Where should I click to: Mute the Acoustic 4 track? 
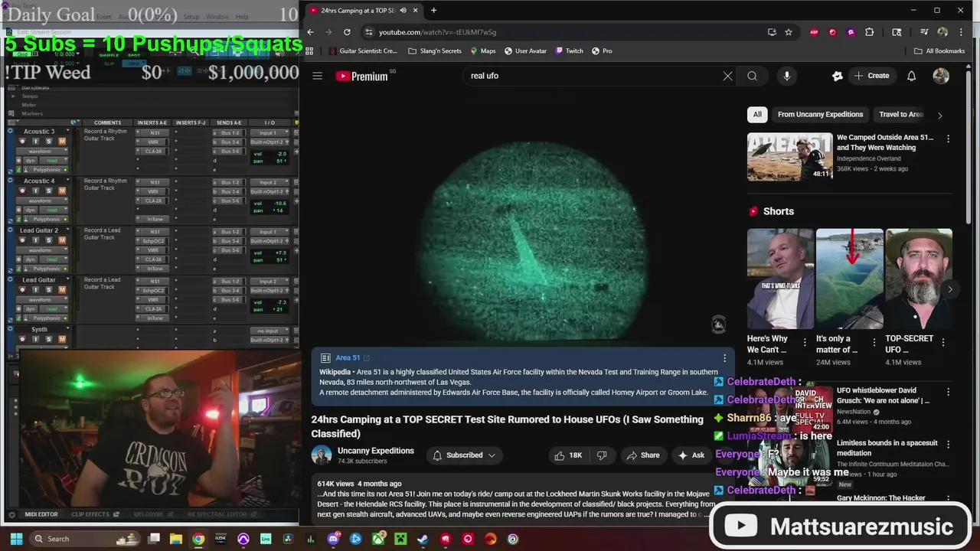click(x=62, y=191)
